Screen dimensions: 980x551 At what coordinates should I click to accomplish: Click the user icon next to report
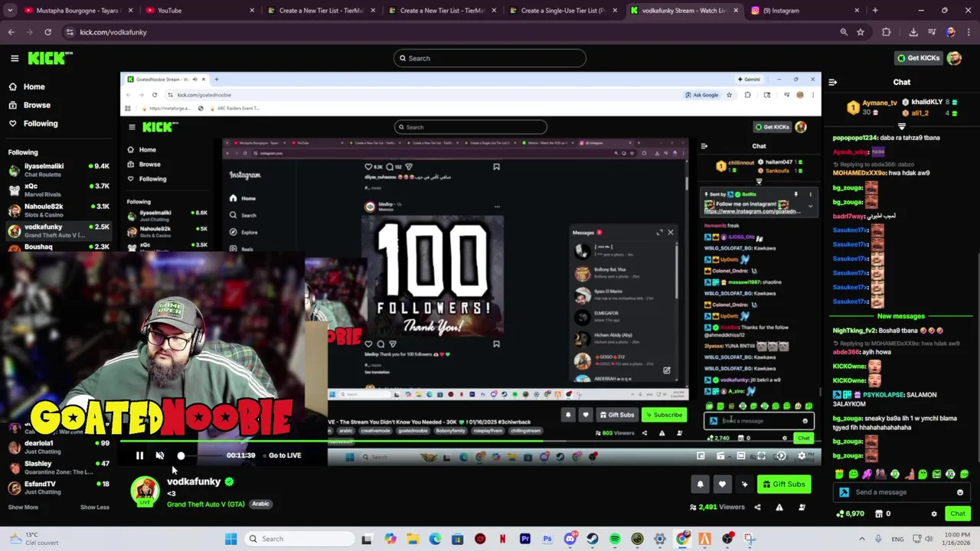[x=802, y=507]
